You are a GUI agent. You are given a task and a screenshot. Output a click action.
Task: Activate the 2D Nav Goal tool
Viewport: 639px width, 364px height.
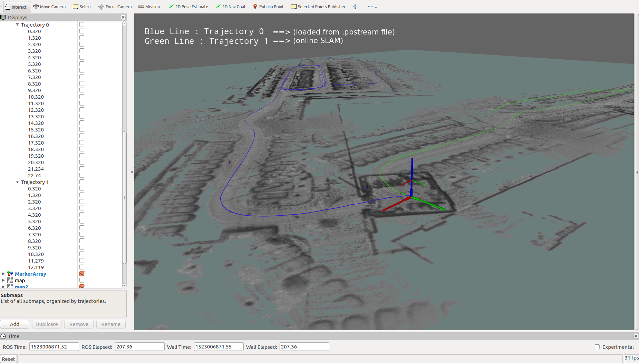(230, 7)
